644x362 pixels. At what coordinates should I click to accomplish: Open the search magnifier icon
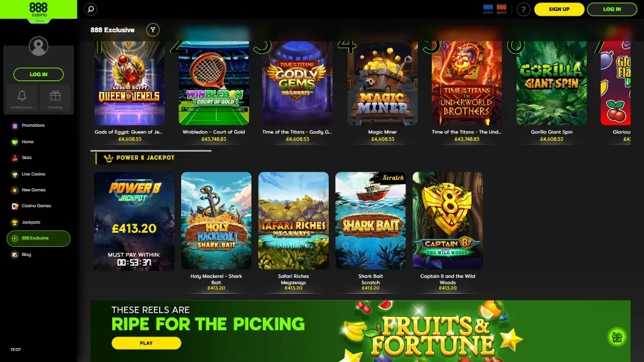click(90, 9)
